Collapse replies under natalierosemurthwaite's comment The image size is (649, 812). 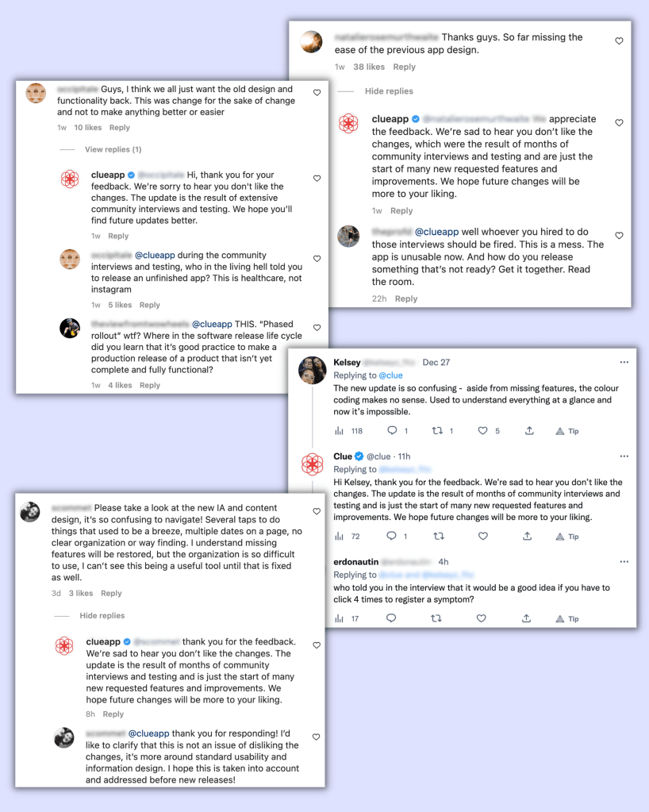click(390, 90)
